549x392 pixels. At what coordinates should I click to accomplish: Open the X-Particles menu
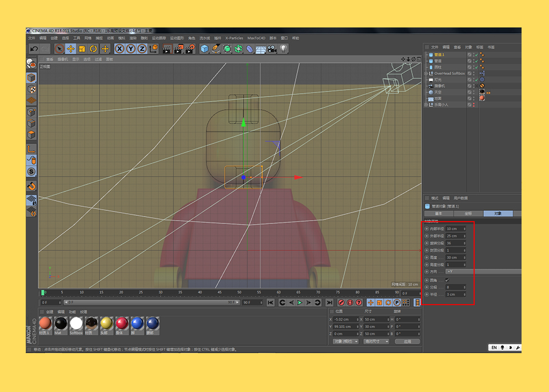pos(234,38)
